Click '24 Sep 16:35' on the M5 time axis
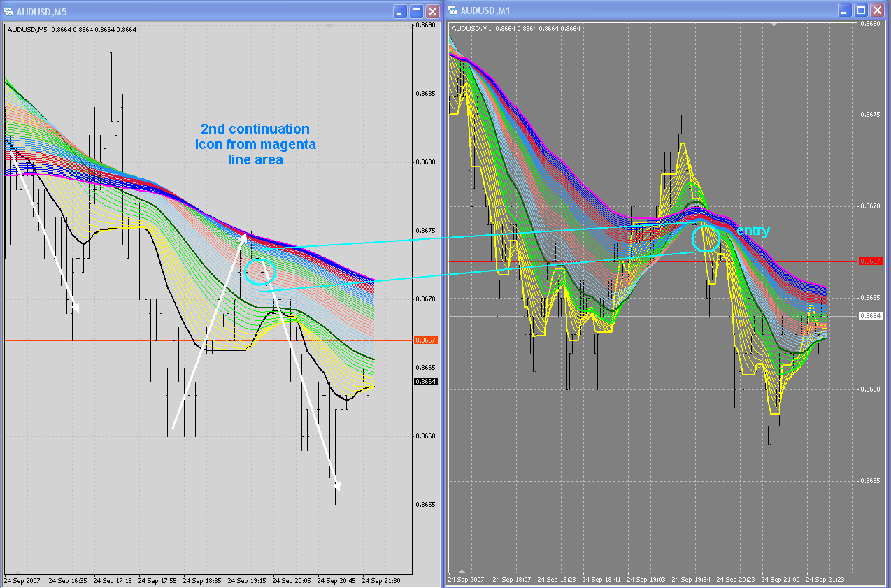 point(68,580)
